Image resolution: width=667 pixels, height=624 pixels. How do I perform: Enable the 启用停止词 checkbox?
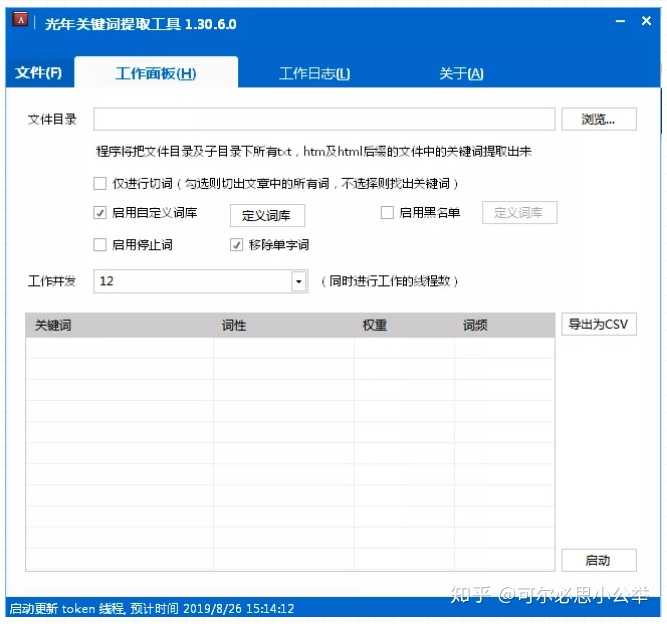coord(100,245)
